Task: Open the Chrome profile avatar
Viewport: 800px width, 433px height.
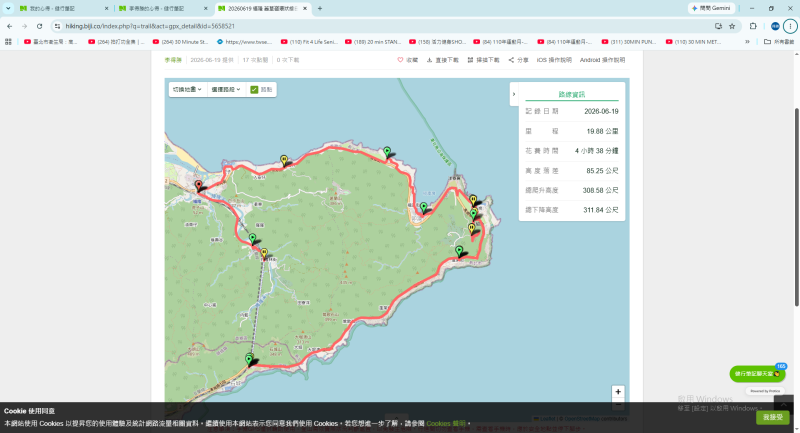Action: click(775, 26)
